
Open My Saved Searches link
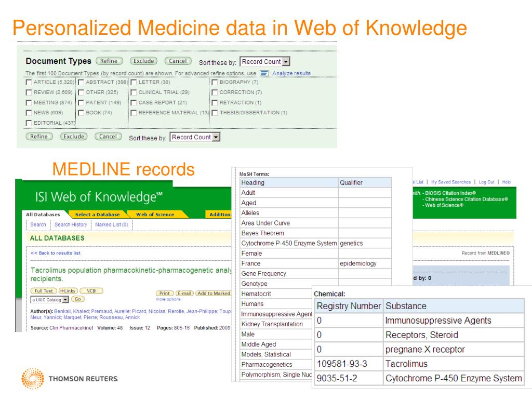pos(450,182)
